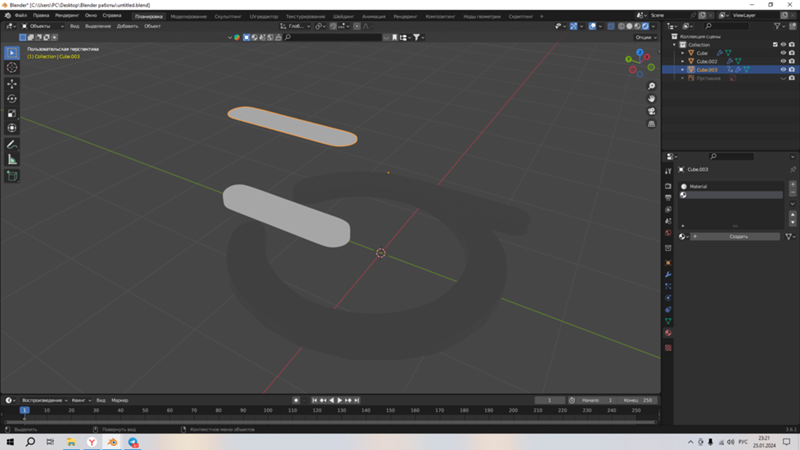Open the Опции dropdown in viewport
Image resolution: width=800 pixels, height=450 pixels.
(646, 37)
